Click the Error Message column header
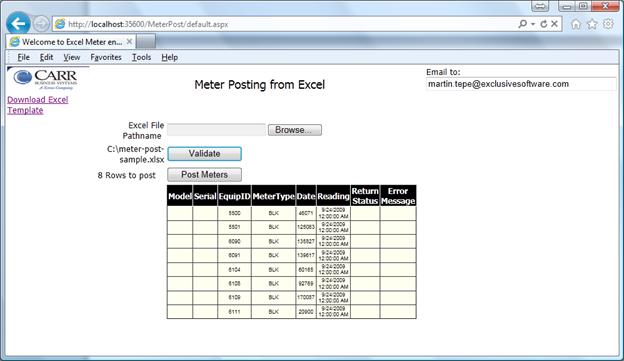Screen dimensions: 624x361 coord(398,196)
